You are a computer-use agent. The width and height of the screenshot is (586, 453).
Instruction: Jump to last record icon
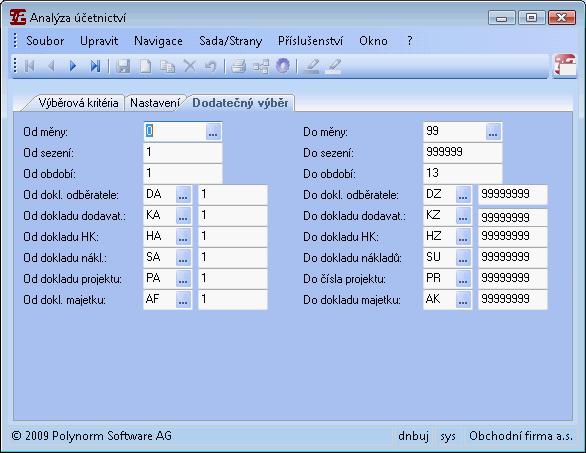tap(95, 66)
